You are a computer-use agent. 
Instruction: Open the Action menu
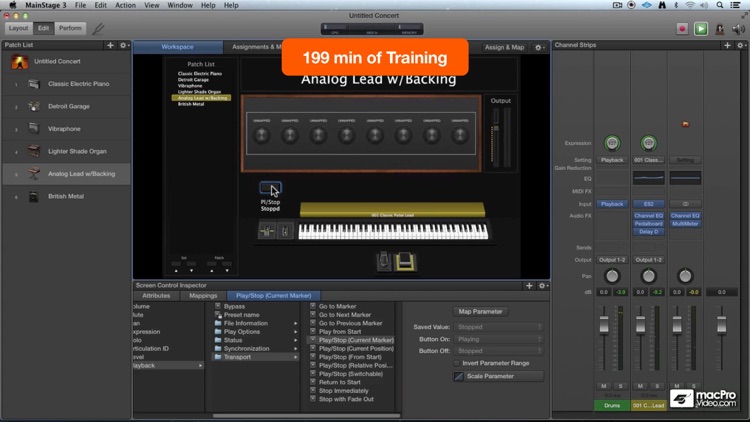[x=125, y=5]
